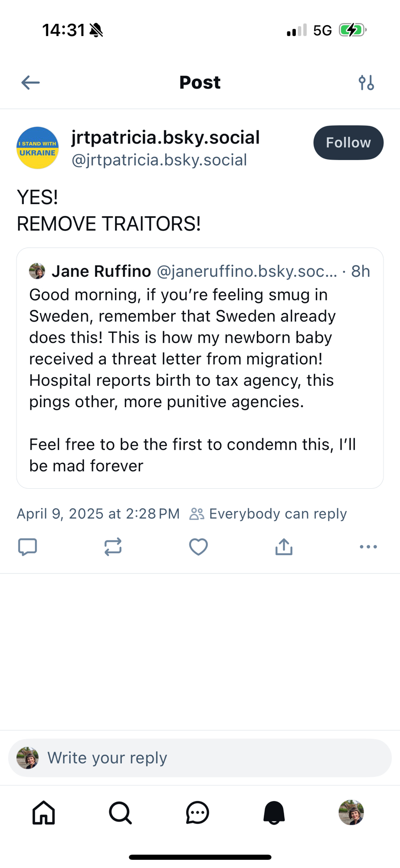Tap the battery charging status icon
The width and height of the screenshot is (400, 868).
pyautogui.click(x=352, y=30)
